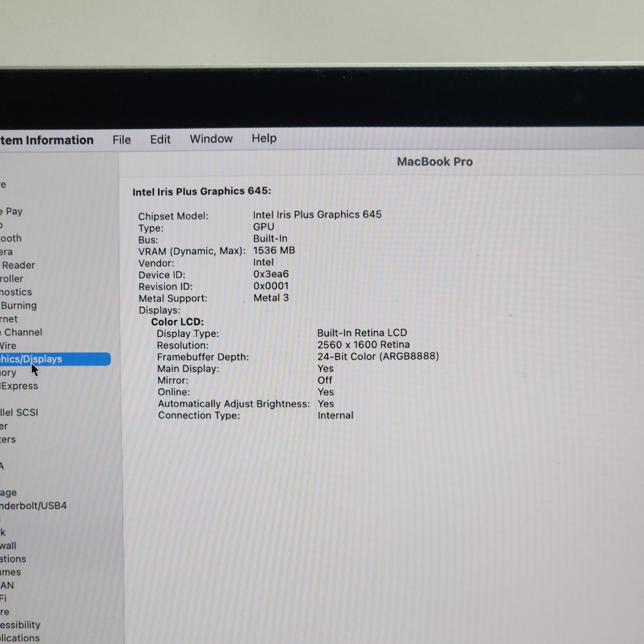Viewport: 644px width, 644px height.
Task: Open the Help menu
Action: (x=264, y=139)
